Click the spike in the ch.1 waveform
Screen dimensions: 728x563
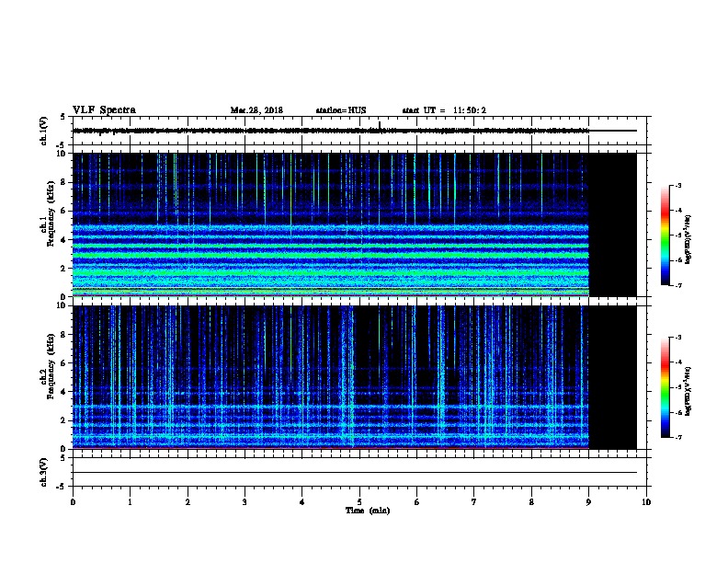pyautogui.click(x=380, y=124)
